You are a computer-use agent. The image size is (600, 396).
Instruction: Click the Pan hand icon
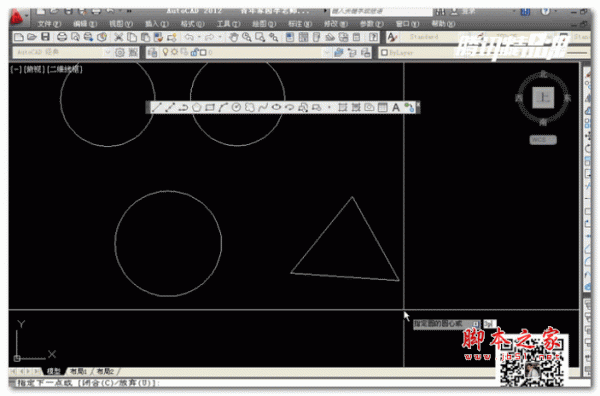click(x=233, y=37)
